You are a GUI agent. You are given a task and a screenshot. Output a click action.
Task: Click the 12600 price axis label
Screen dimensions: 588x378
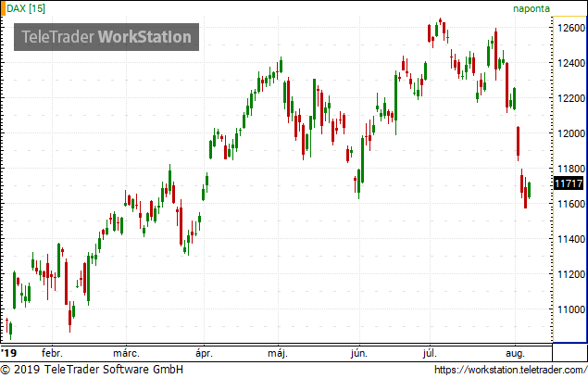coord(571,28)
